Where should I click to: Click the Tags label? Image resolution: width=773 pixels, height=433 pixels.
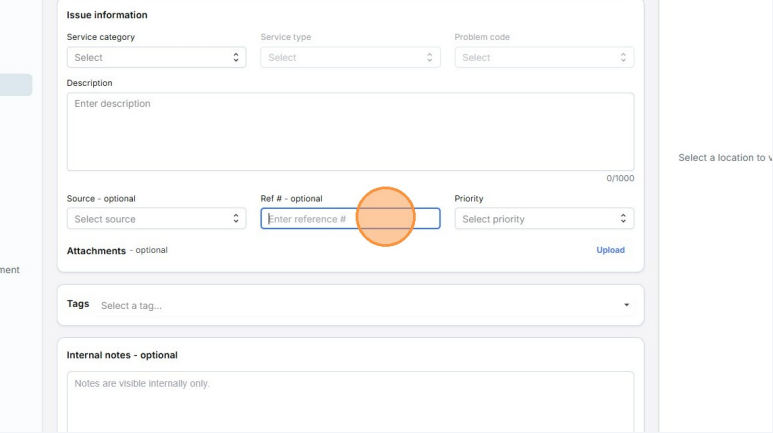[x=78, y=304]
